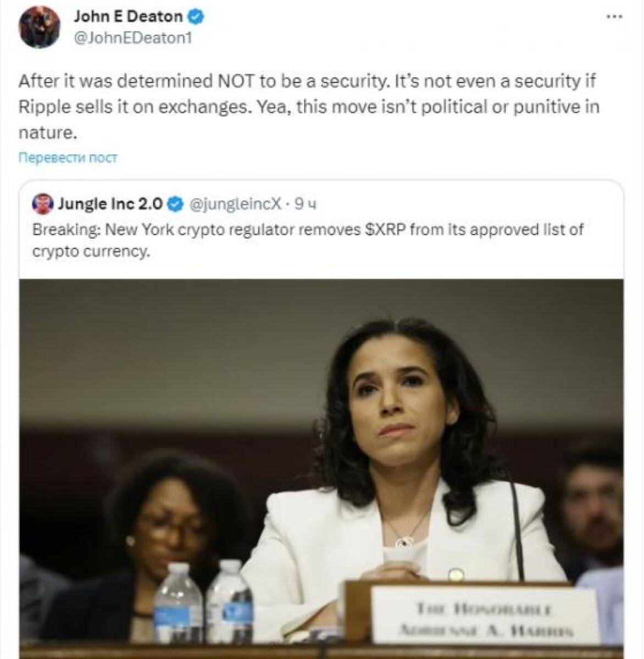Viewport: 644px width, 659px height.
Task: Click the John E Deaton display name
Action: (128, 16)
